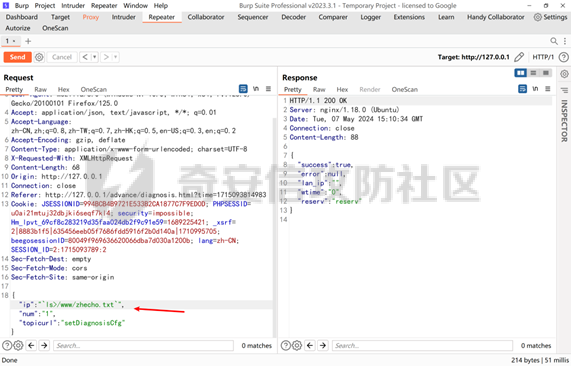The height and width of the screenshot is (366, 571).
Task: Go to the previous request with back arrow
Action: point(85,57)
